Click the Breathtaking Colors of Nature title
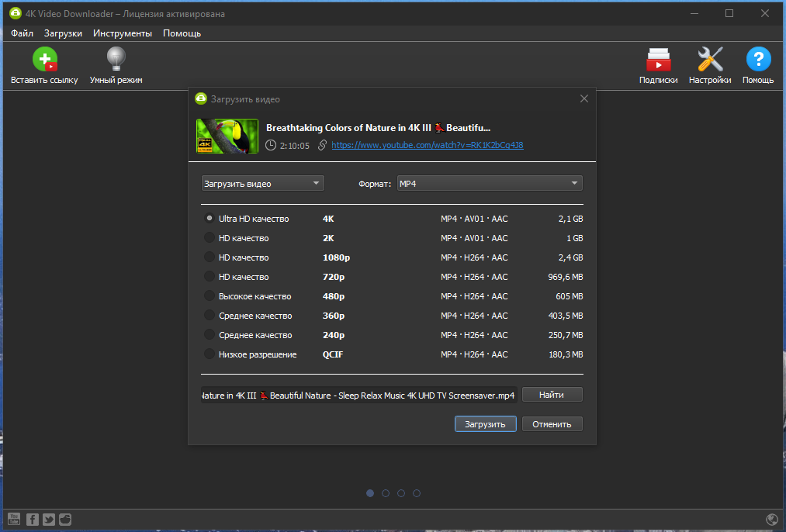This screenshot has height=532, width=786. pos(378,128)
